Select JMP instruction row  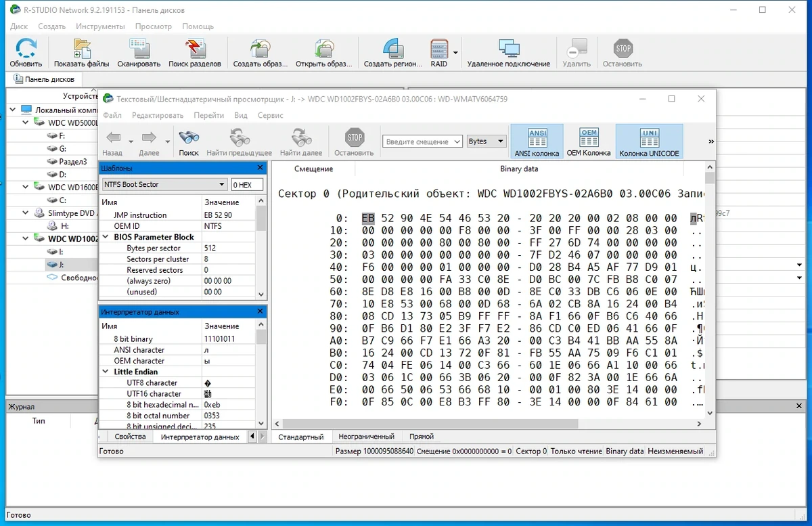tap(178, 215)
